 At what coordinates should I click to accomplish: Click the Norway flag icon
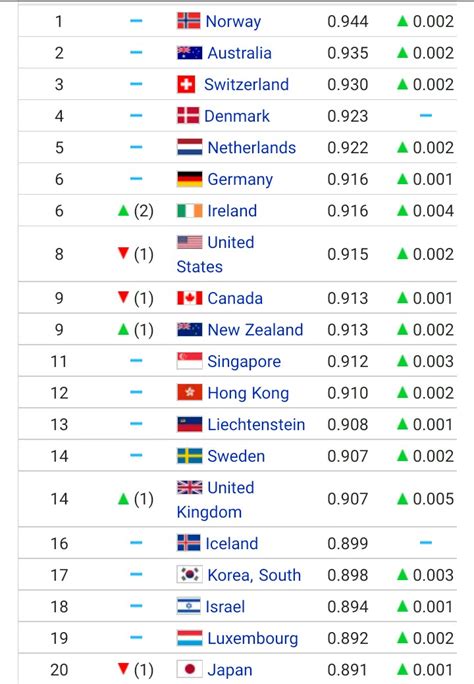(189, 21)
